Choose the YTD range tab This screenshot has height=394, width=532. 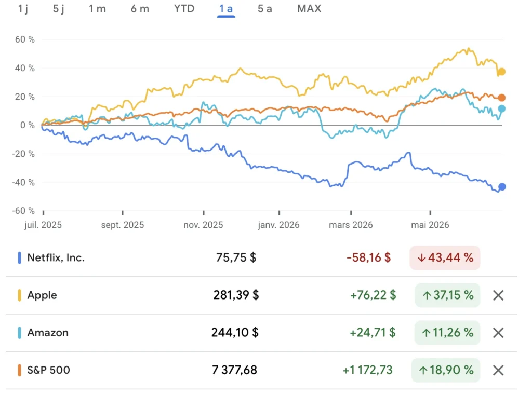coord(184,8)
